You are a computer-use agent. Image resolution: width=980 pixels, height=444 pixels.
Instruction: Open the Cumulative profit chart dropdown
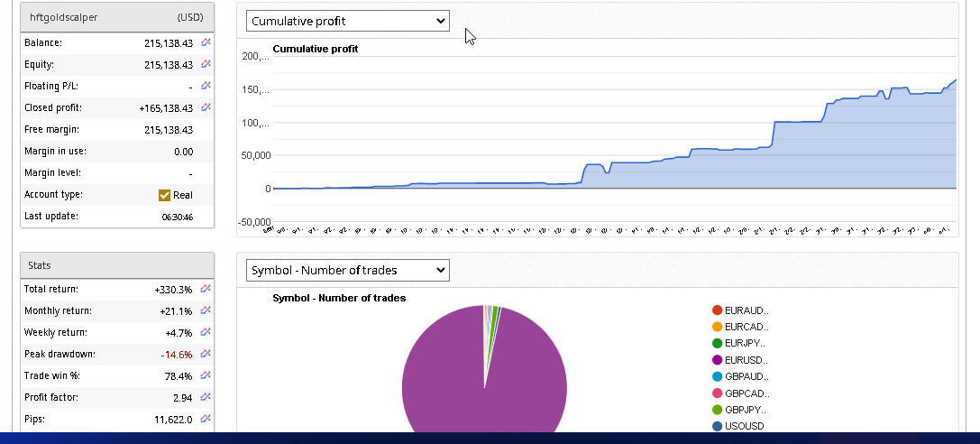347,21
